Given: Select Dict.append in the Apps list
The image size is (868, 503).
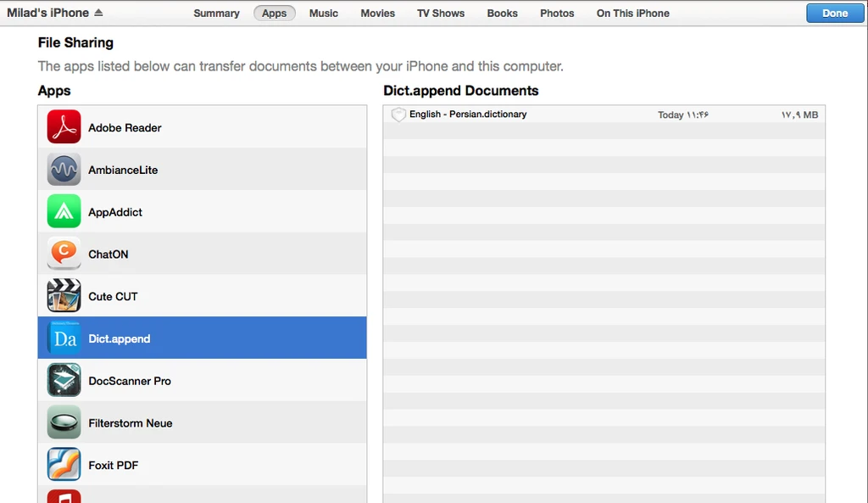Looking at the screenshot, I should pyautogui.click(x=202, y=338).
